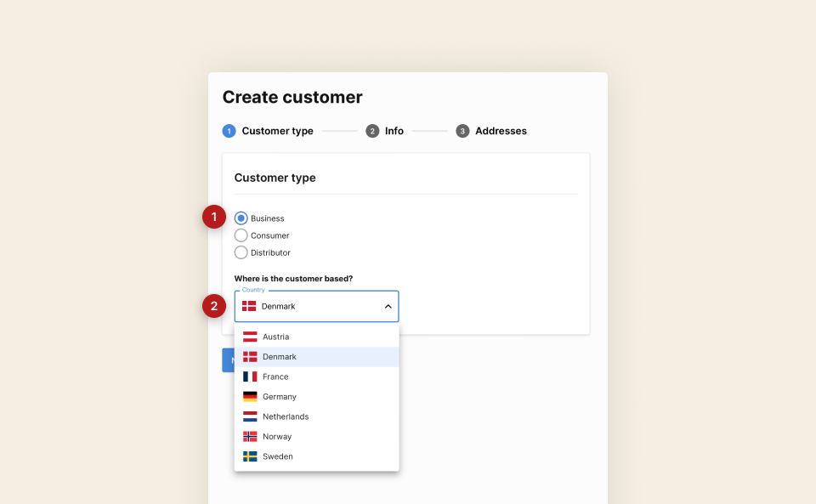Open the Country selector showing Denmark

coord(316,306)
